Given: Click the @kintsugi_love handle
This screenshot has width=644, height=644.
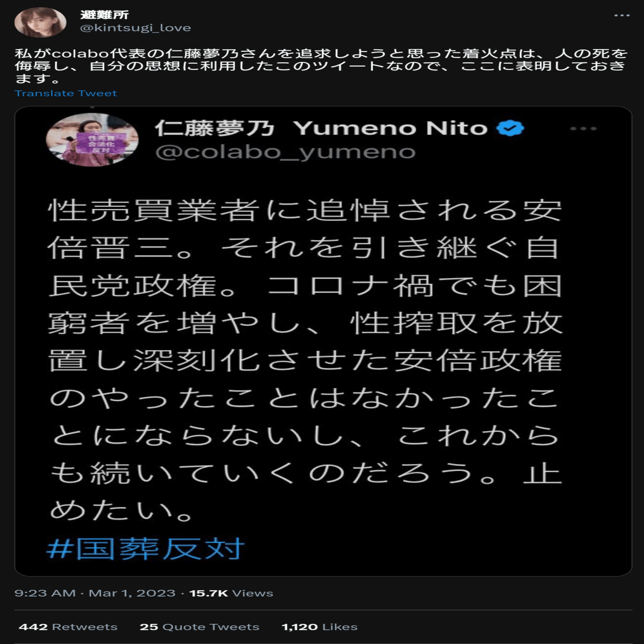Looking at the screenshot, I should pyautogui.click(x=135, y=28).
